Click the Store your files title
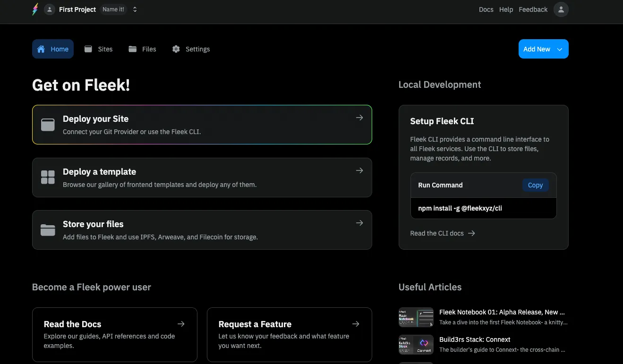The image size is (623, 364). tap(93, 224)
